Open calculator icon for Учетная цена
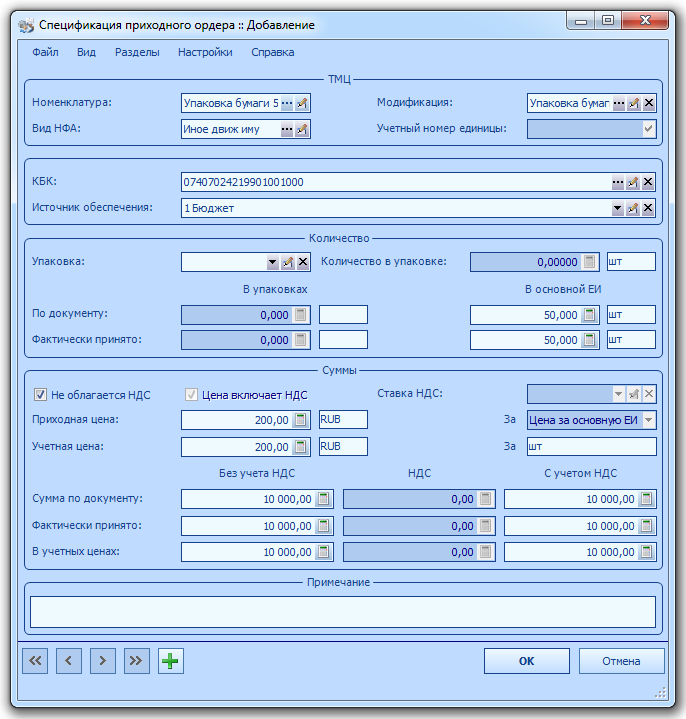The height and width of the screenshot is (719, 686). pyautogui.click(x=301, y=446)
